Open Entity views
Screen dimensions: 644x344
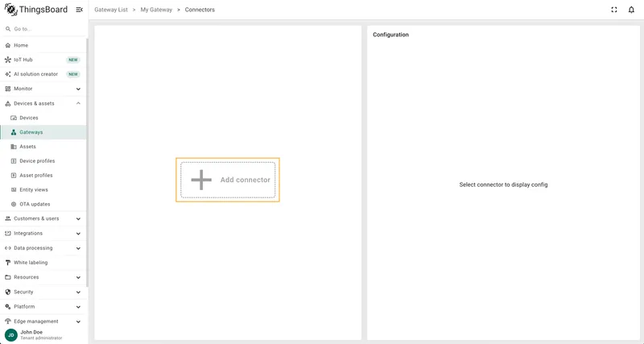coord(43,189)
